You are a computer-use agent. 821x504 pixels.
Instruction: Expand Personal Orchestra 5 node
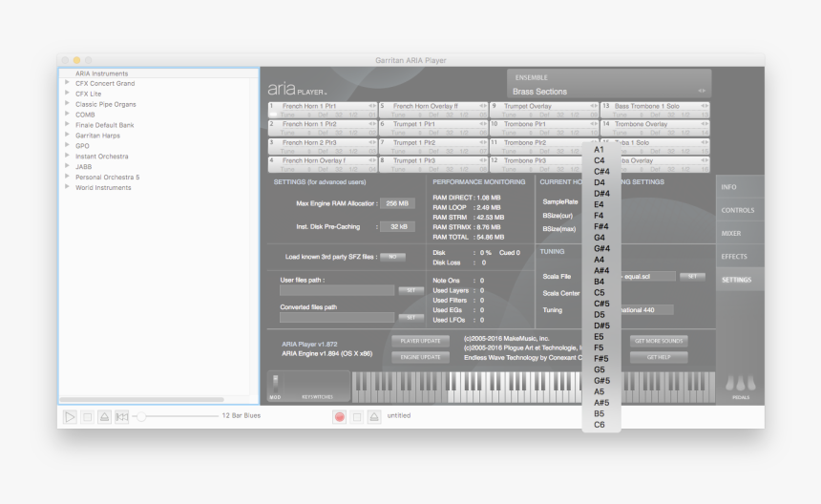(67, 177)
